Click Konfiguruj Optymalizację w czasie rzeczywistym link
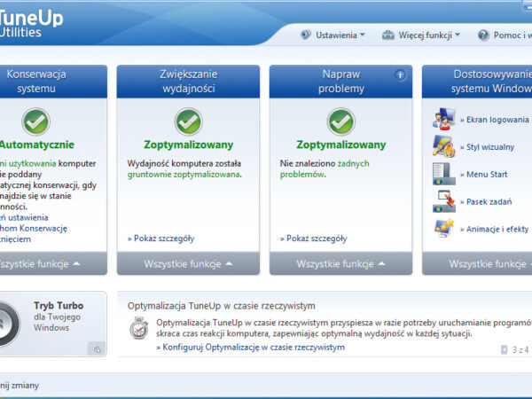 250,348
